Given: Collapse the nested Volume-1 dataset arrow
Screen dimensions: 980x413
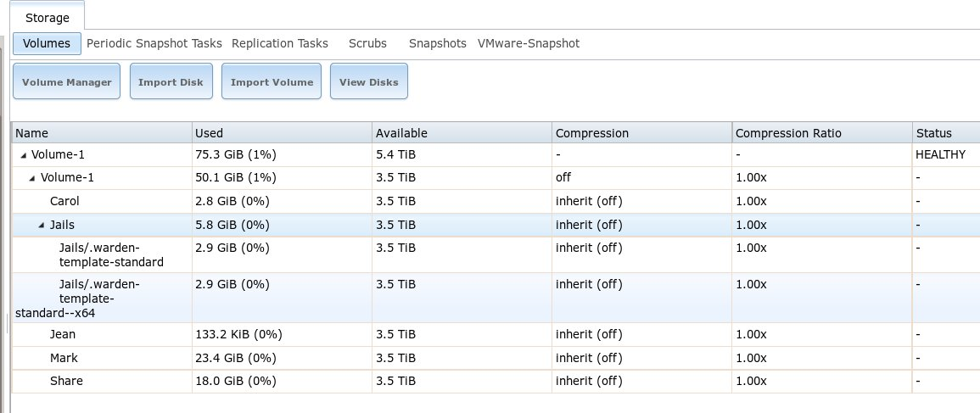Looking at the screenshot, I should pyautogui.click(x=32, y=178).
